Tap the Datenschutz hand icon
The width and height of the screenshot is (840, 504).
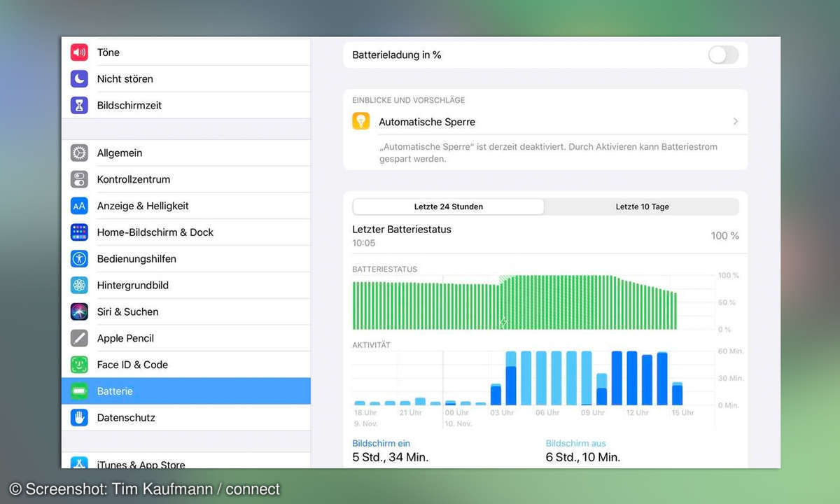tap(79, 417)
